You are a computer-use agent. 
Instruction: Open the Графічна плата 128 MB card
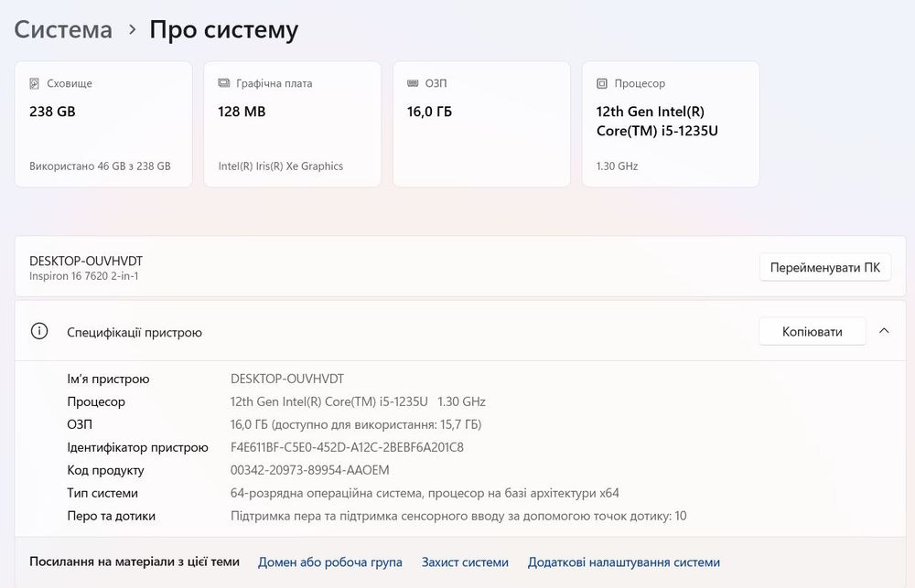click(x=292, y=124)
